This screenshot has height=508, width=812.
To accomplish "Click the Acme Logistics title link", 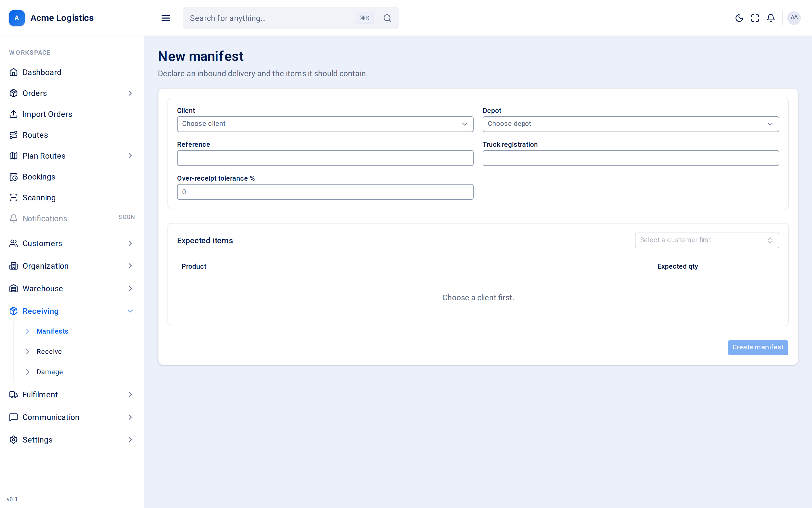I will 62,18.
